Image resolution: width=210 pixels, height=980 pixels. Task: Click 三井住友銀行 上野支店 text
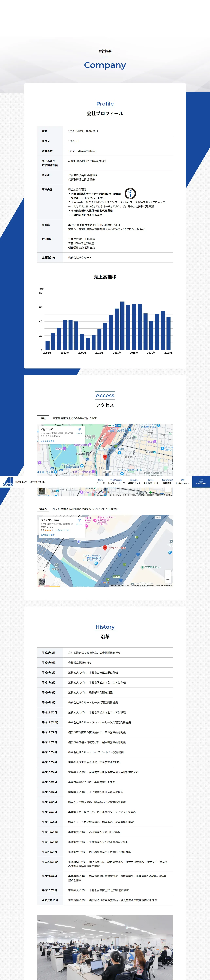click(x=82, y=239)
